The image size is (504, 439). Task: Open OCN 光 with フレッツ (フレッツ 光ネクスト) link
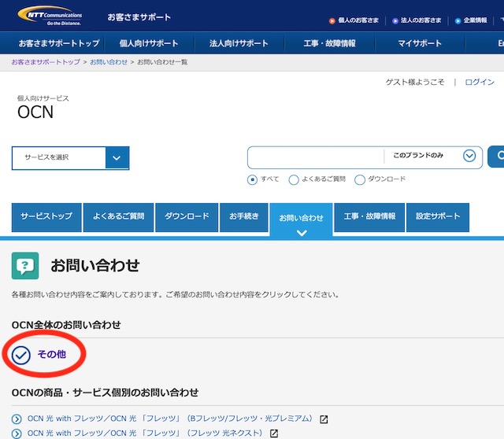(x=145, y=433)
